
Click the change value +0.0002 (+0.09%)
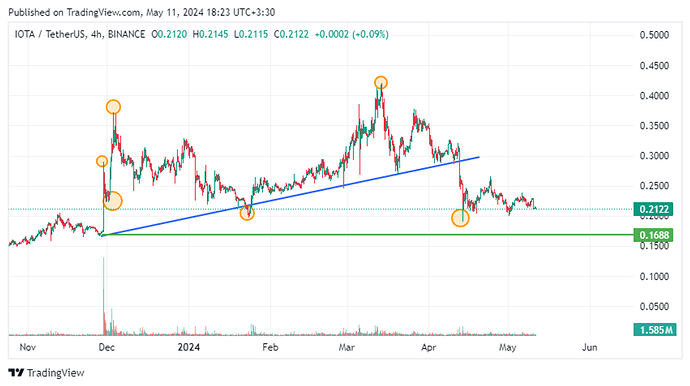[351, 34]
